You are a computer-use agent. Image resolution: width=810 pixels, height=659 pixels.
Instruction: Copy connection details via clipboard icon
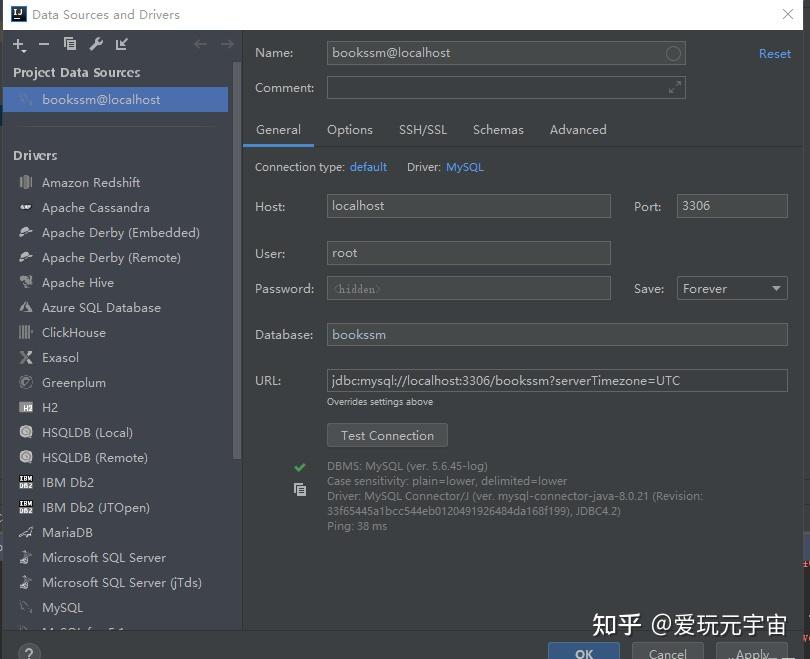pos(300,489)
